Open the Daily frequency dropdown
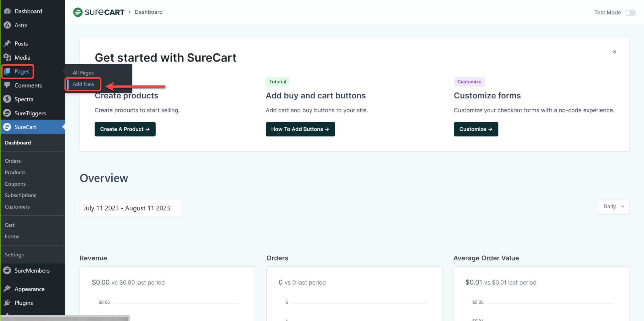The height and width of the screenshot is (321, 644). (613, 206)
